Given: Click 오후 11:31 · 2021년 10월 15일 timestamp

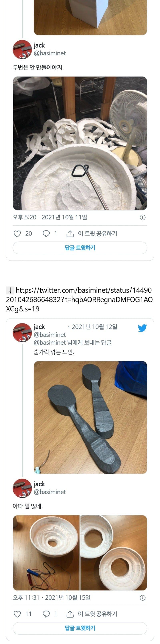Looking at the screenshot, I should [52, 598].
